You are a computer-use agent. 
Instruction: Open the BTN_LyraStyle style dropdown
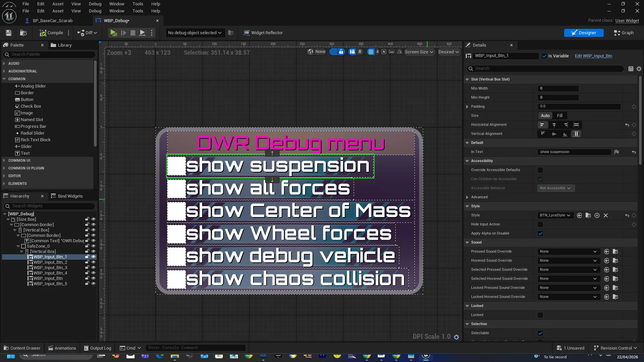click(x=555, y=215)
